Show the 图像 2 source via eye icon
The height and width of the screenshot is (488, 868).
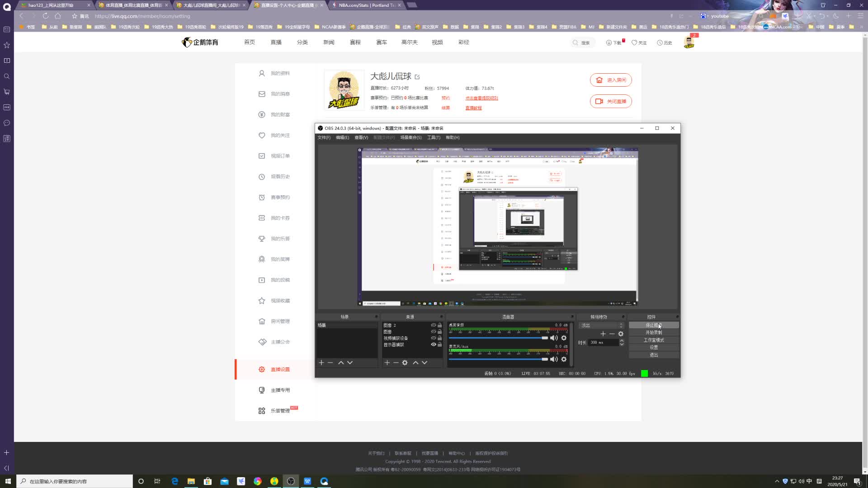433,325
